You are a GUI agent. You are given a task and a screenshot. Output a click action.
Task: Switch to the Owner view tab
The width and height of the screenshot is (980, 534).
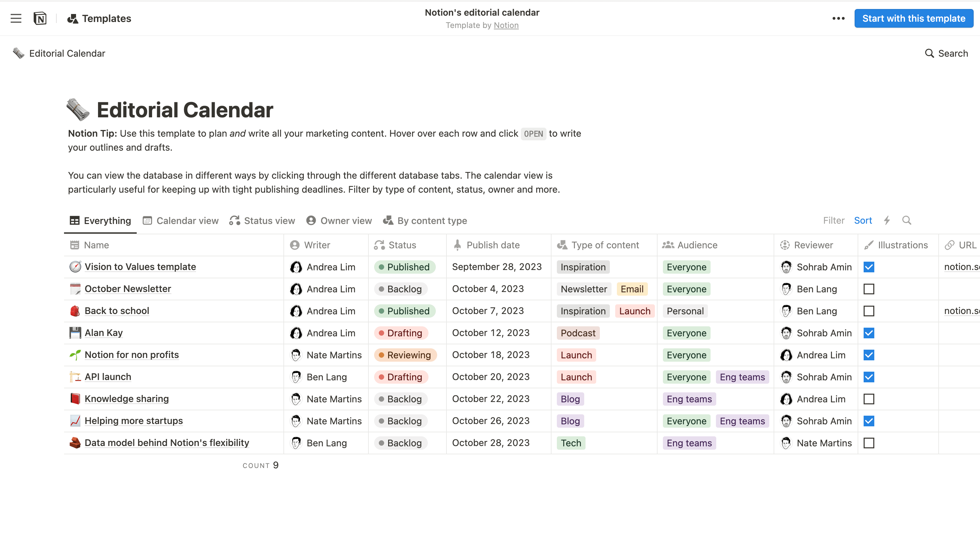[339, 221]
